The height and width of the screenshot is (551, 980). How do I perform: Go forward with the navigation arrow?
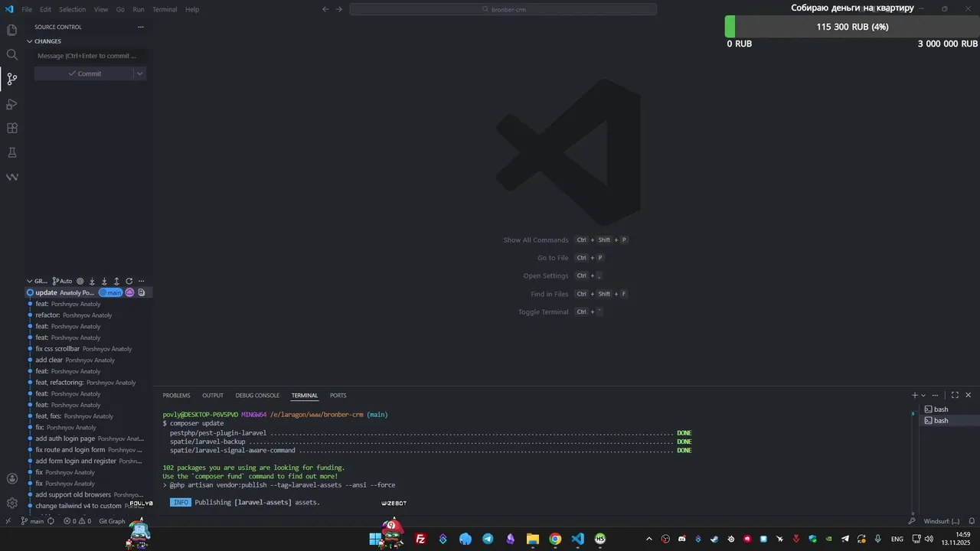pyautogui.click(x=339, y=9)
